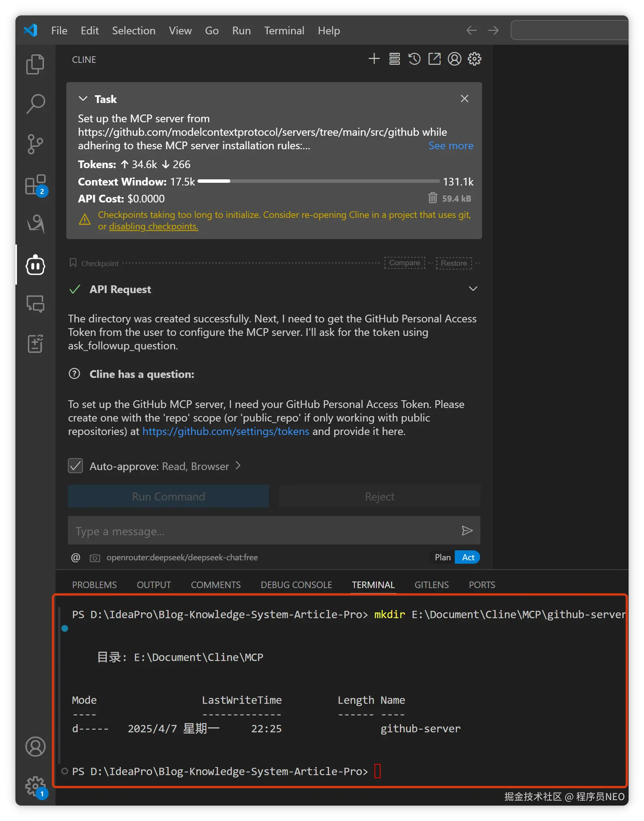Click the Reject button
The width and height of the screenshot is (644, 821).
click(x=379, y=496)
